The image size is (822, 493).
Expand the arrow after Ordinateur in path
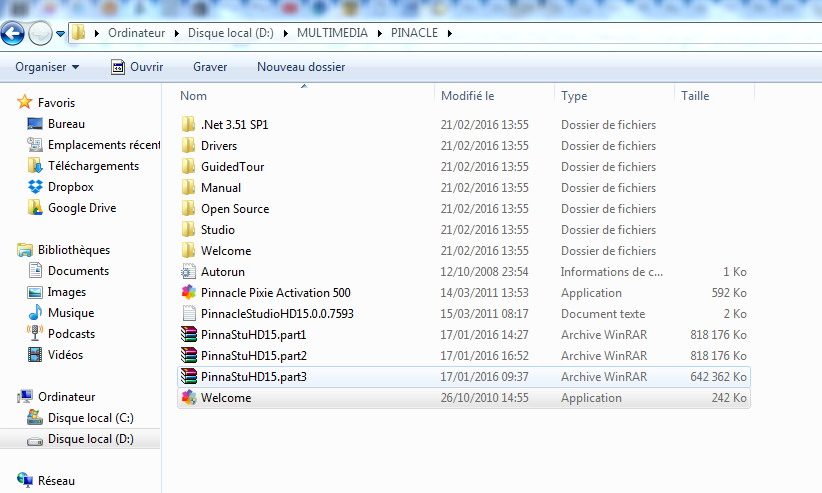coord(177,34)
